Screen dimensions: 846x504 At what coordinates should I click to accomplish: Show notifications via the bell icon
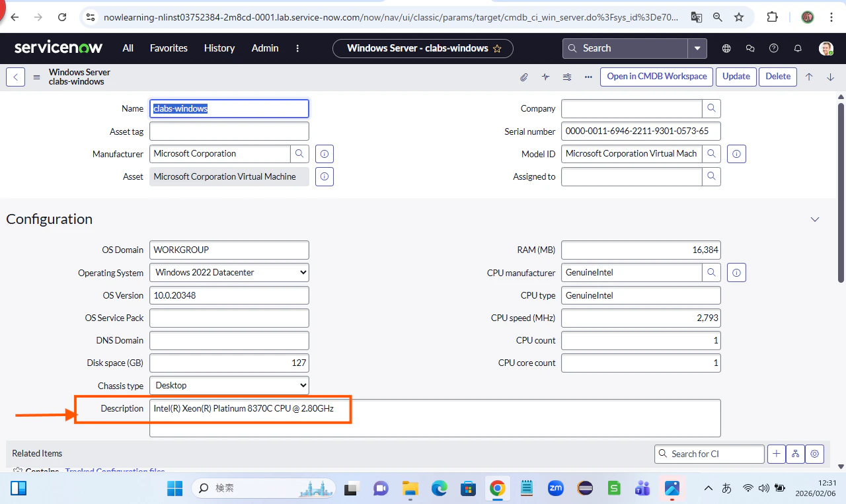pyautogui.click(x=798, y=48)
